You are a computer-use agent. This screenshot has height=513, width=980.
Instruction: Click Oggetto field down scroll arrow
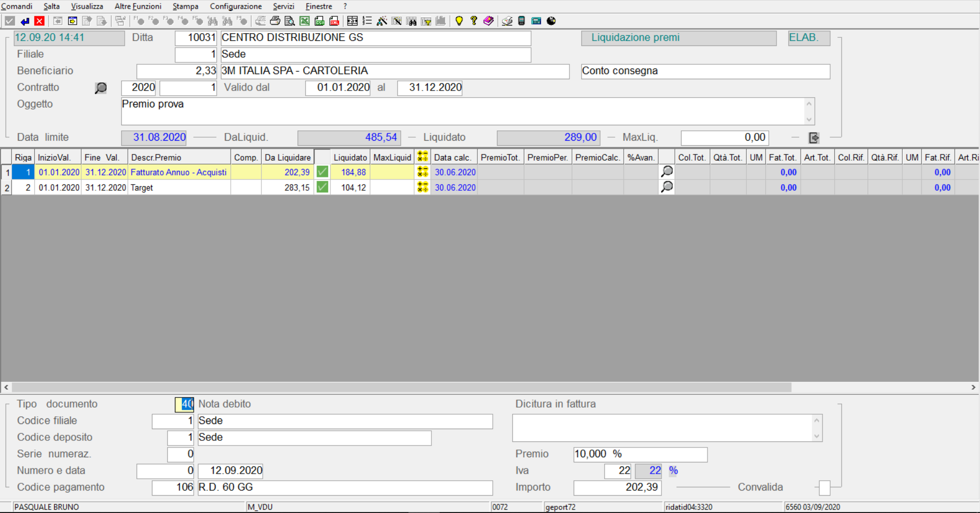[809, 120]
